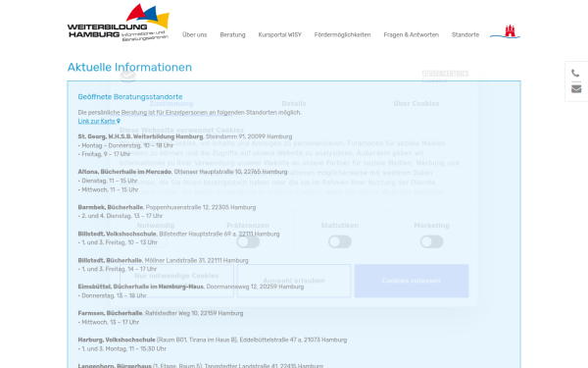Click the St. Georg, M.H.S.B. location entry
The height and width of the screenshot is (368, 588).
click(185, 136)
